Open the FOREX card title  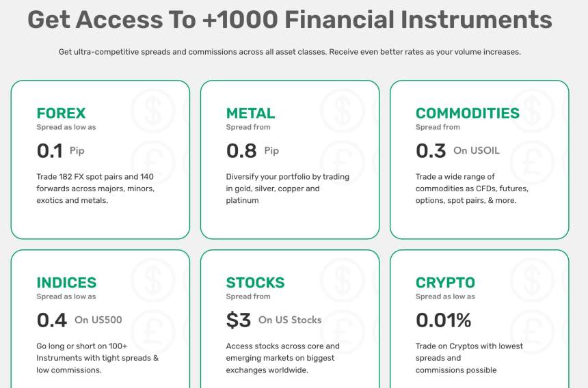point(61,113)
